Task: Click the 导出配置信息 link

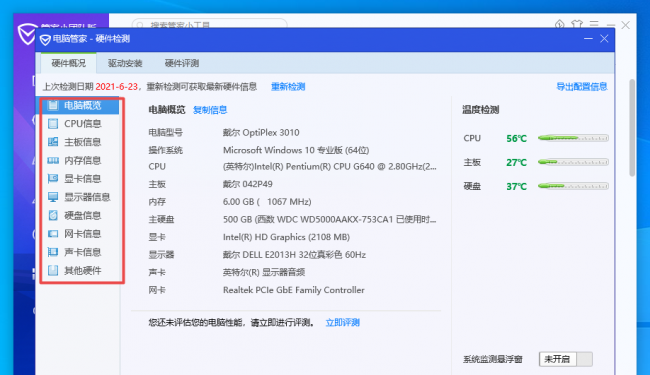Action: click(x=582, y=87)
